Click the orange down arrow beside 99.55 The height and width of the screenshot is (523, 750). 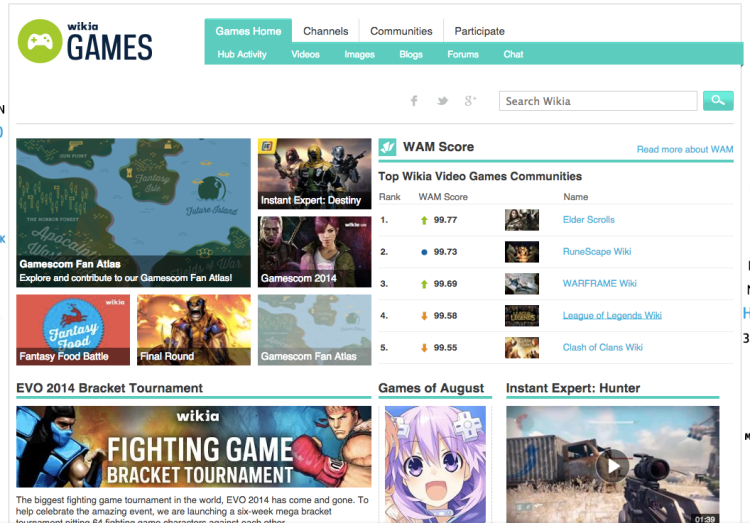pyautogui.click(x=424, y=348)
